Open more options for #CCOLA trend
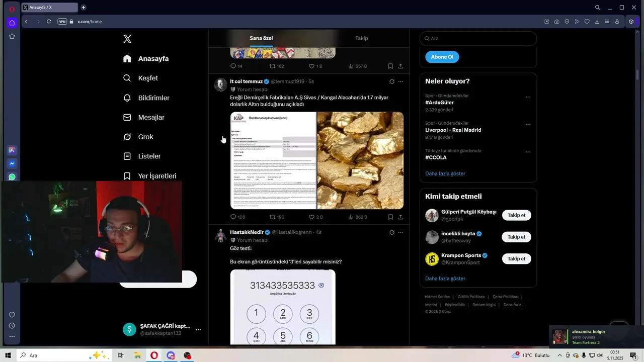The width and height of the screenshot is (644, 362). pyautogui.click(x=528, y=151)
